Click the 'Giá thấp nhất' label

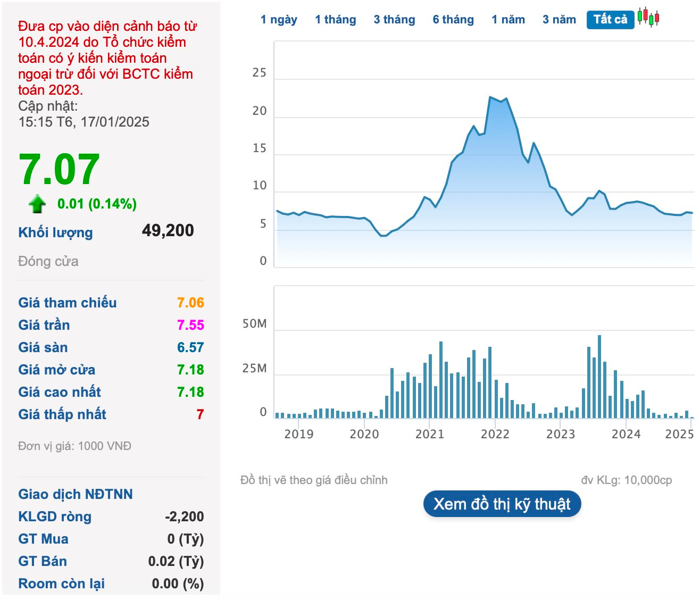pyautogui.click(x=62, y=414)
